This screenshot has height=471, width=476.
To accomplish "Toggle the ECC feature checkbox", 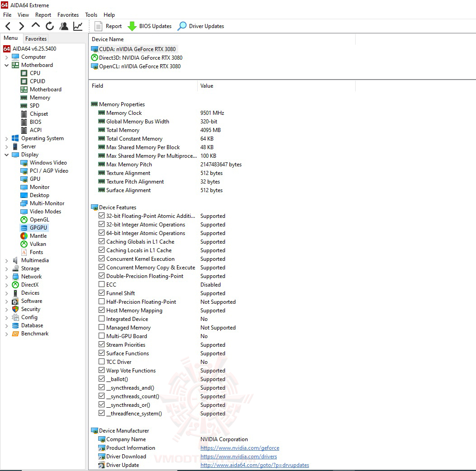I will point(102,284).
